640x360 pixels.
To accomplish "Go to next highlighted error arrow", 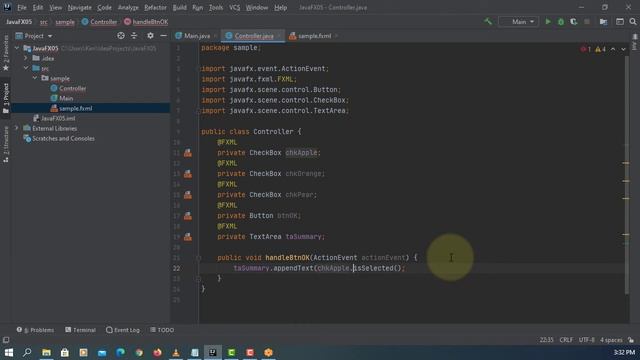I will click(x=623, y=49).
